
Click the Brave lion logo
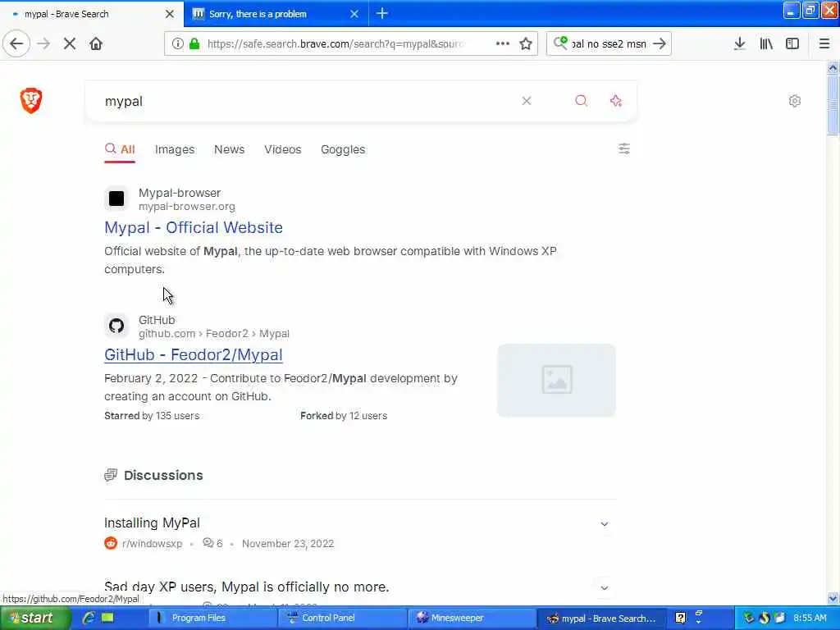pyautogui.click(x=31, y=100)
